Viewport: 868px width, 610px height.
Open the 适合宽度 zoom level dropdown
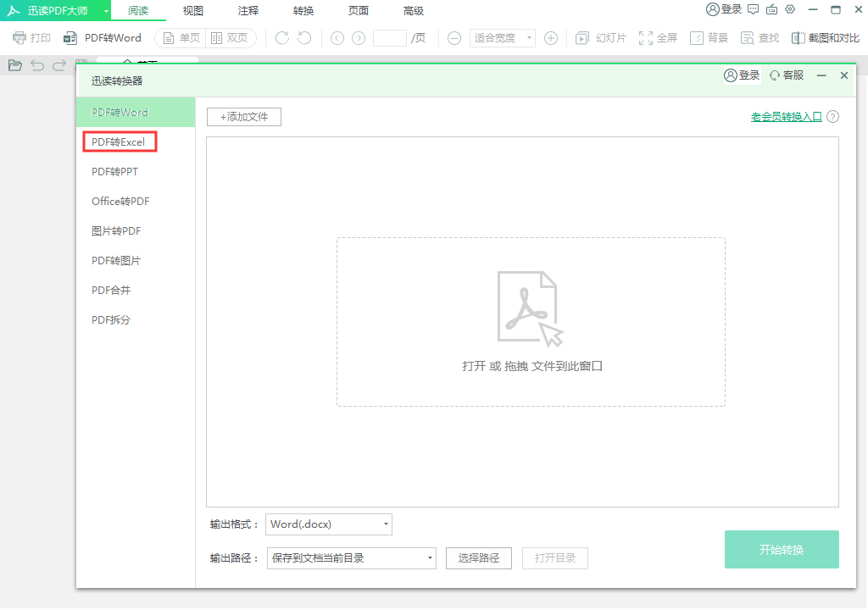(502, 37)
